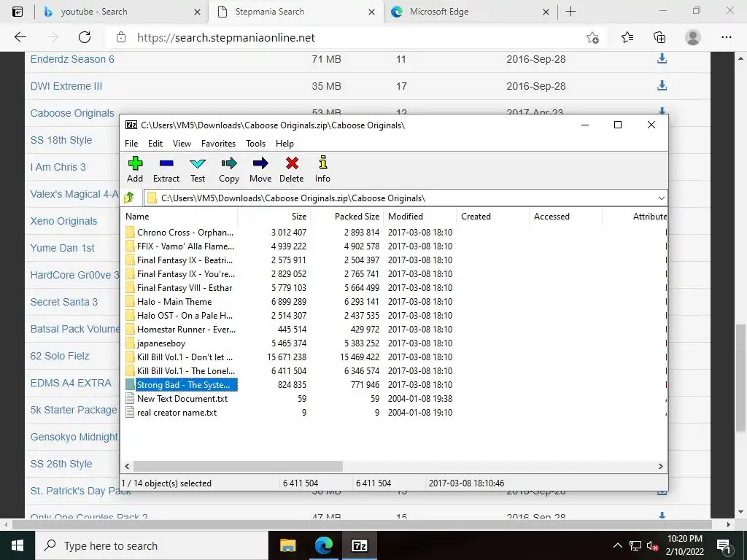Open Edge Collections button

(659, 37)
